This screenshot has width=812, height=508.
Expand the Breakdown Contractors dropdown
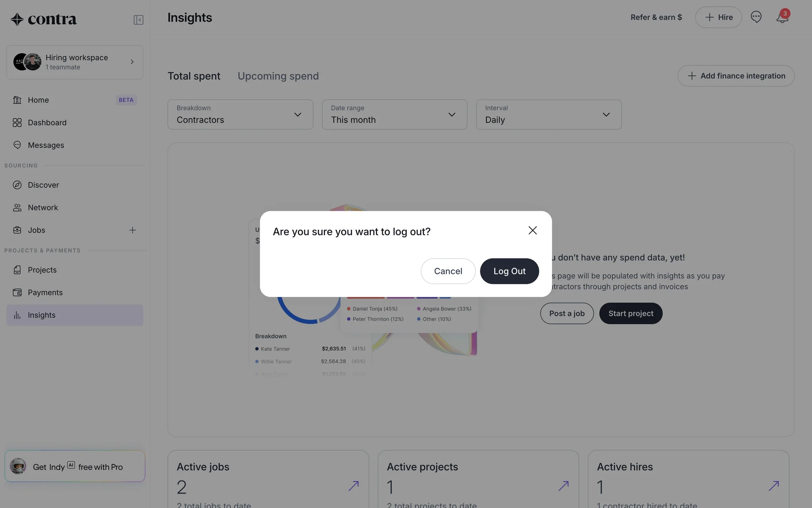(240, 115)
